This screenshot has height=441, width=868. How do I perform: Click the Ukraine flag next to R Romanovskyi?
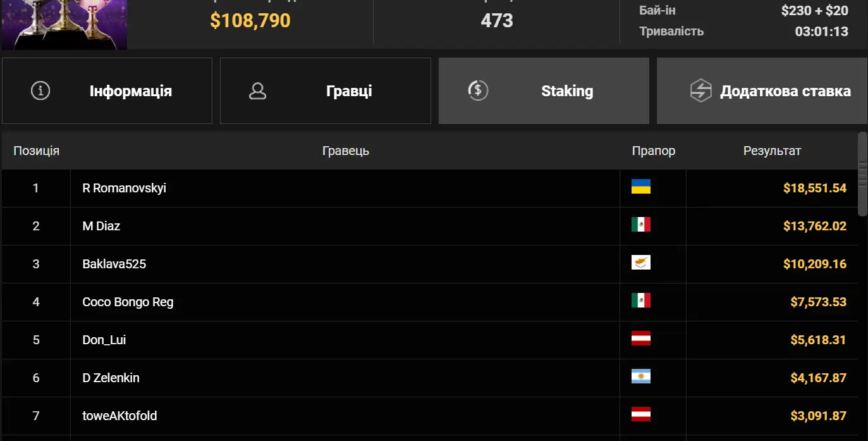click(x=640, y=187)
